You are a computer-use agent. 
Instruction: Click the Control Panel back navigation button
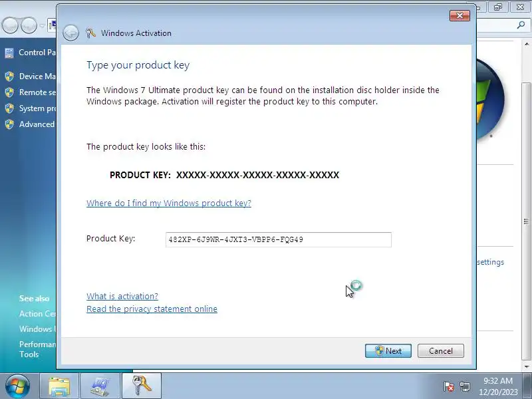[10, 25]
